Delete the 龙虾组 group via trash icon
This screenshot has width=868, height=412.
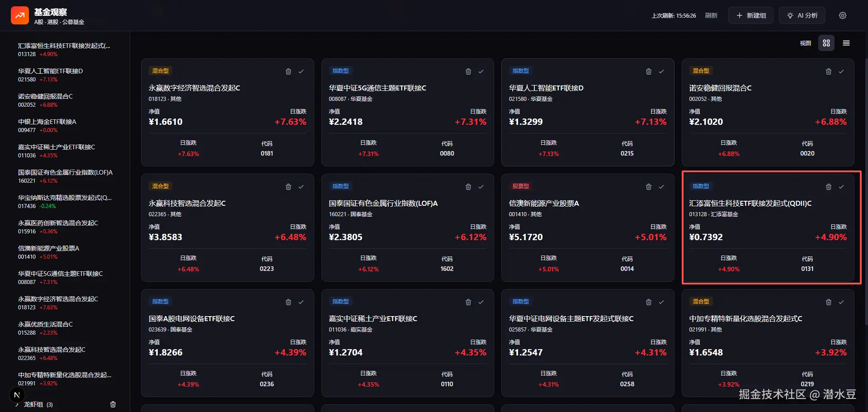[113, 404]
